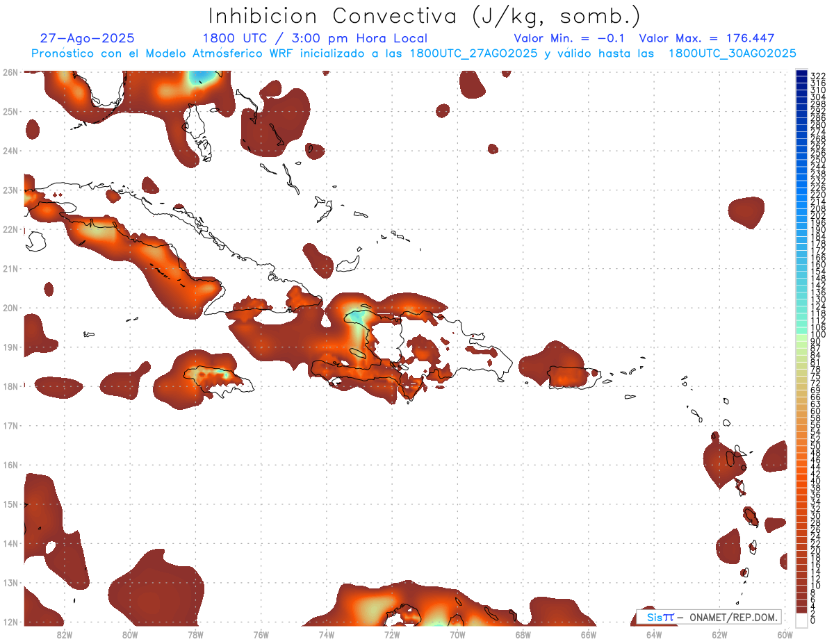
Task: Click the '23N' latitude label
Action: coord(10,190)
